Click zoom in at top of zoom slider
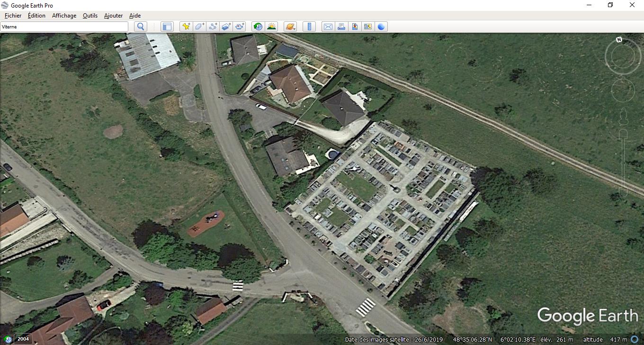Screen dimensions: 644x345 [x=623, y=133]
